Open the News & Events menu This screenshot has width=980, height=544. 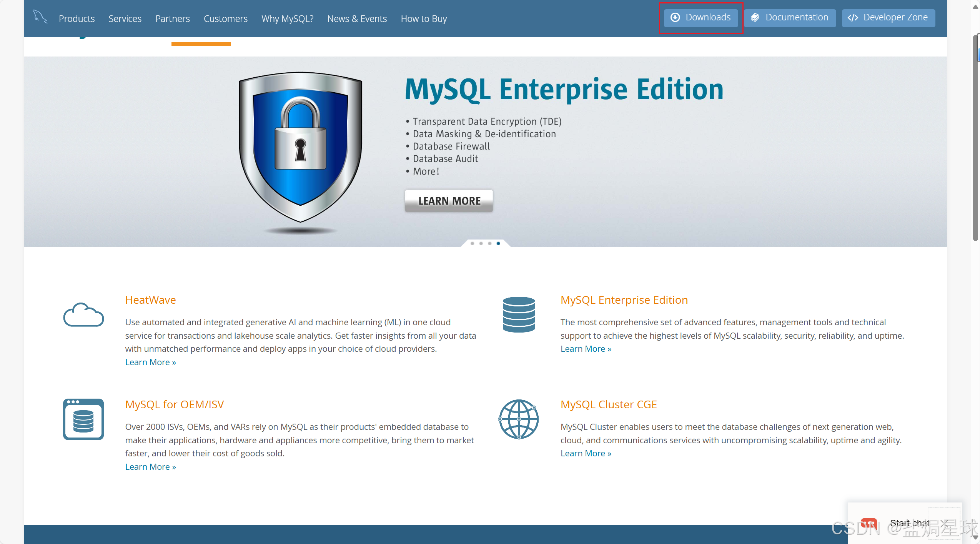[x=357, y=18]
